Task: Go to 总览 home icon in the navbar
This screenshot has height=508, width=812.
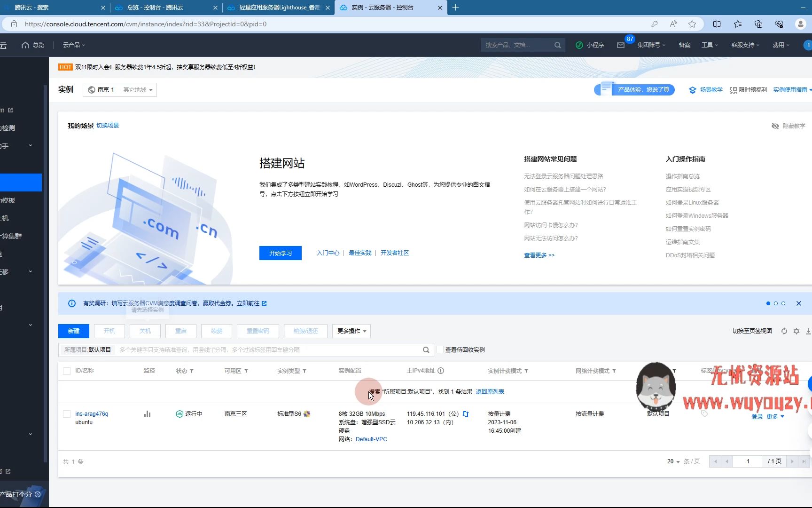Action: [25, 45]
